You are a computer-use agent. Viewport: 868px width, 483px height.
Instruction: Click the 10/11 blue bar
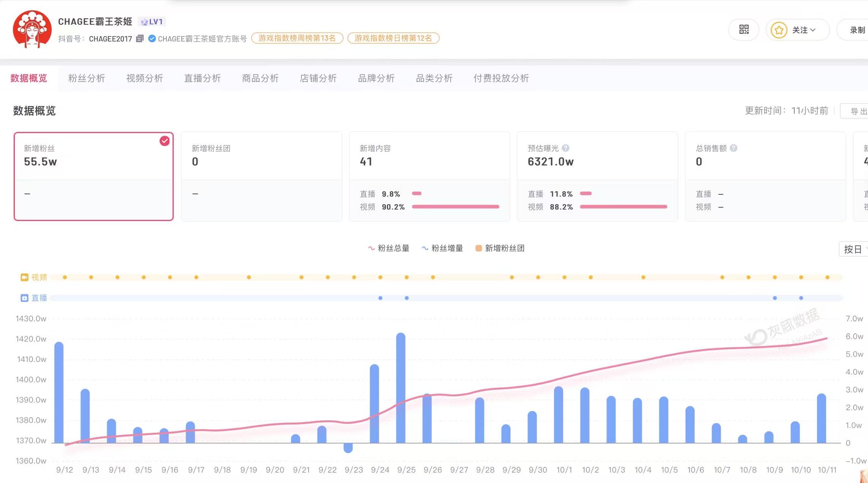(x=822, y=418)
